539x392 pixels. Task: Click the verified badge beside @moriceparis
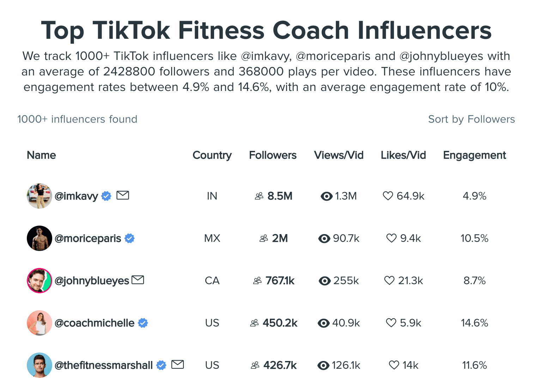[129, 238]
